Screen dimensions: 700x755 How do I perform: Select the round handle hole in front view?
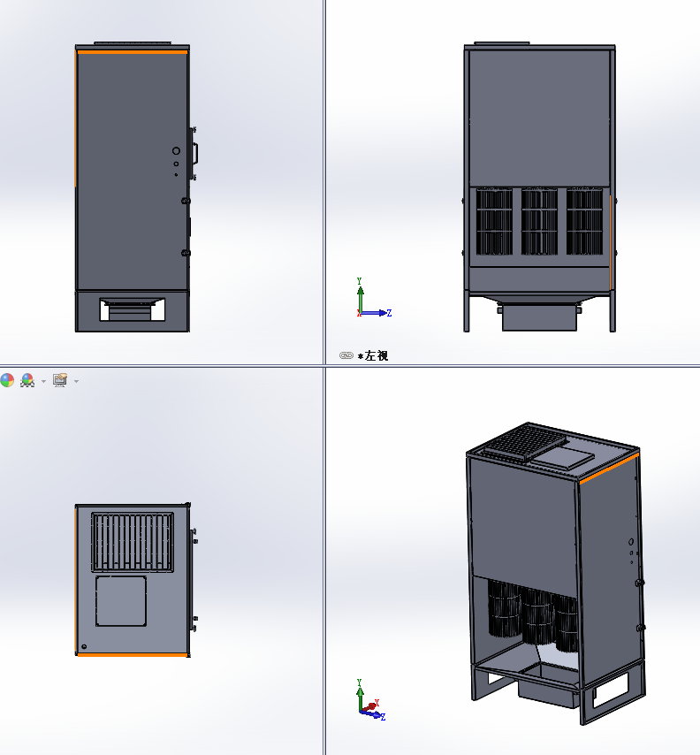(176, 151)
